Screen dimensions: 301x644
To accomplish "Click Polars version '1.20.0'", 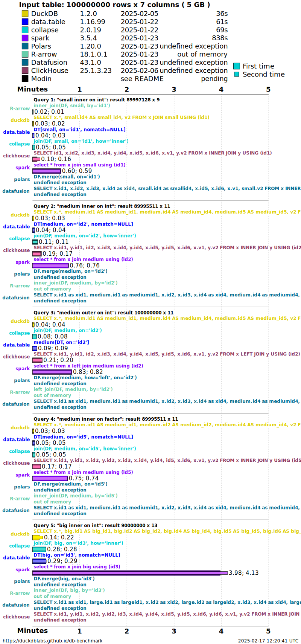I will pyautogui.click(x=90, y=46).
